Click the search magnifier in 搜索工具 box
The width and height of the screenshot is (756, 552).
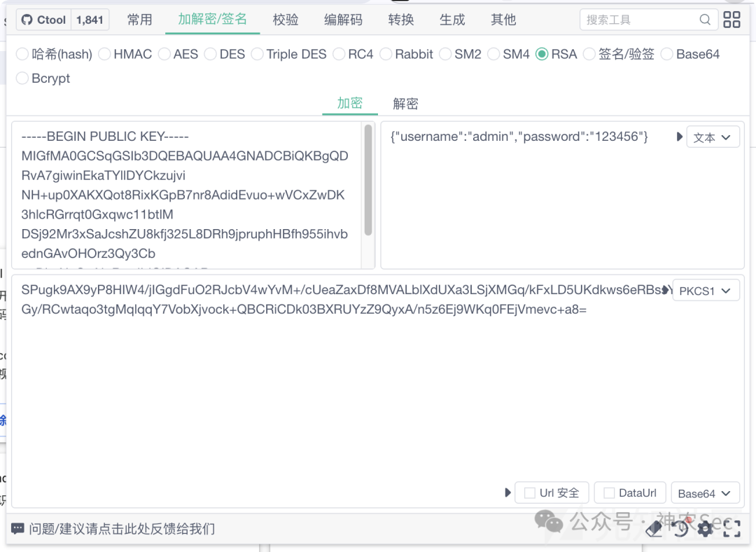[x=705, y=20]
